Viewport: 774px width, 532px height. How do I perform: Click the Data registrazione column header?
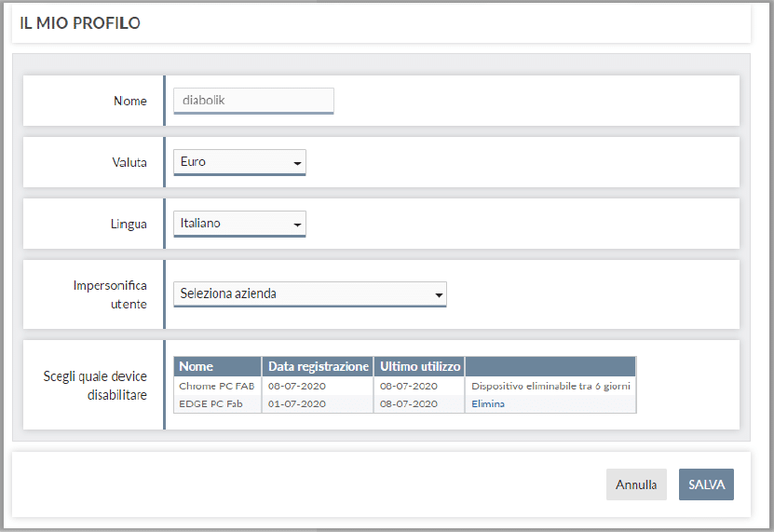point(318,366)
